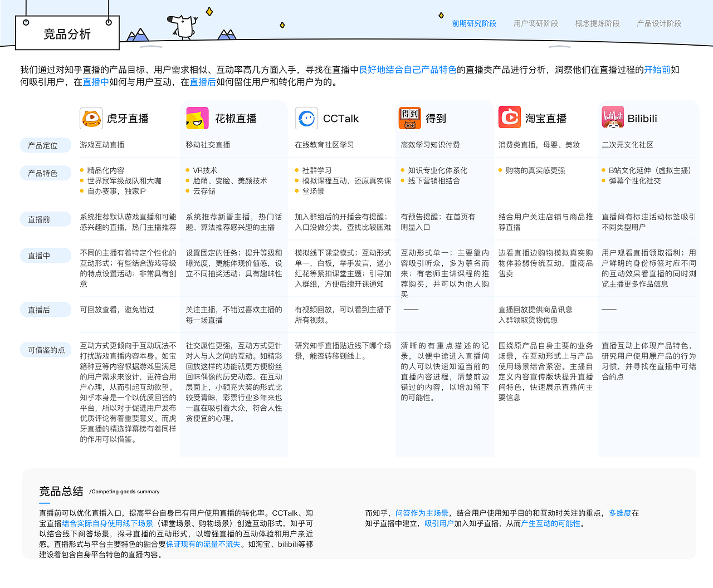Click the 淘宝直播 column name text
This screenshot has height=588, width=713.
pos(546,119)
